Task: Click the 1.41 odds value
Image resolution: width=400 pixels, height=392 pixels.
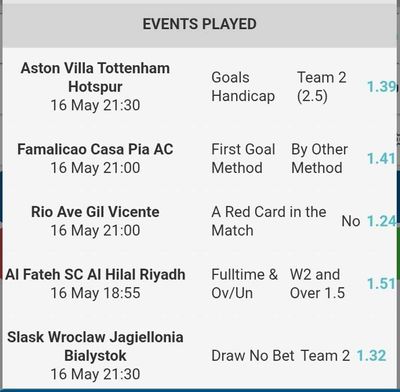Action: [x=381, y=158]
